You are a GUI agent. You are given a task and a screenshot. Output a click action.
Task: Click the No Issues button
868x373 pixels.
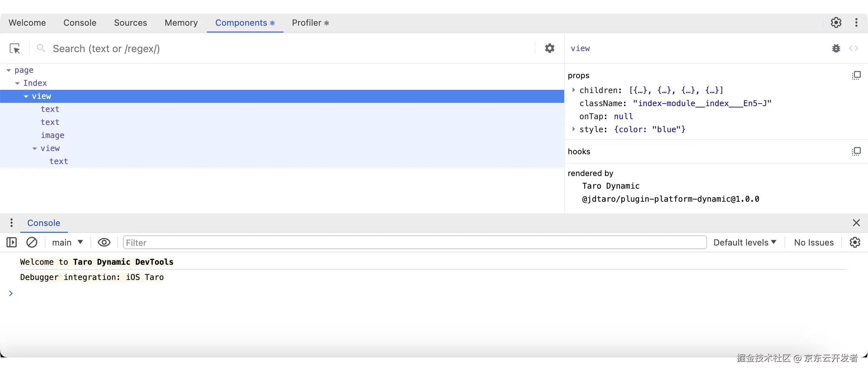coord(813,242)
